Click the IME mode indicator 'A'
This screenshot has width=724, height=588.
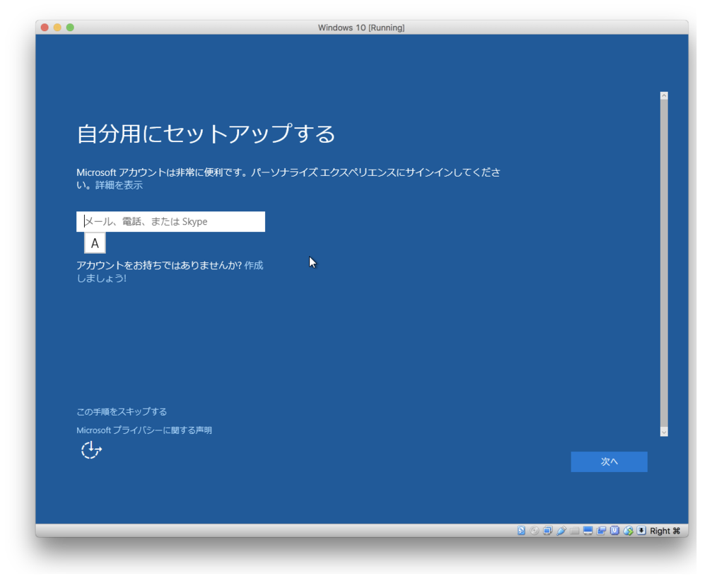(x=95, y=243)
